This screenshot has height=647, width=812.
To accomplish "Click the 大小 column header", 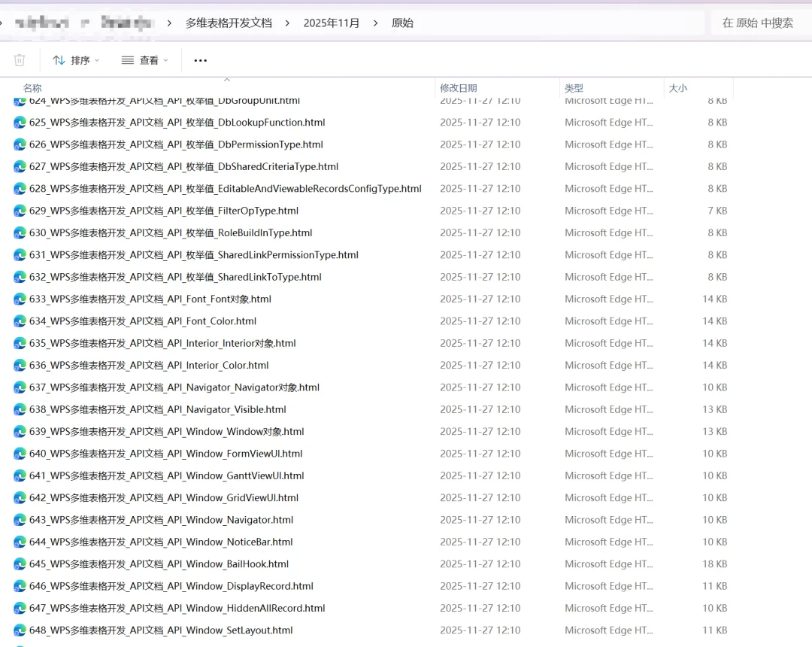I will point(678,88).
